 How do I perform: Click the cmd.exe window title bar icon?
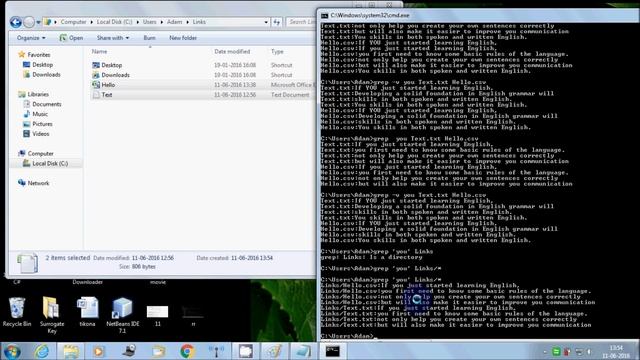click(324, 16)
